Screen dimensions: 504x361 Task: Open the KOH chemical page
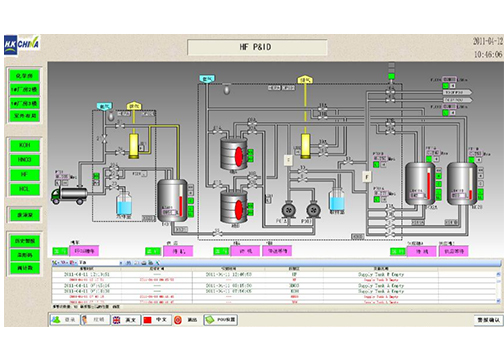pyautogui.click(x=25, y=145)
